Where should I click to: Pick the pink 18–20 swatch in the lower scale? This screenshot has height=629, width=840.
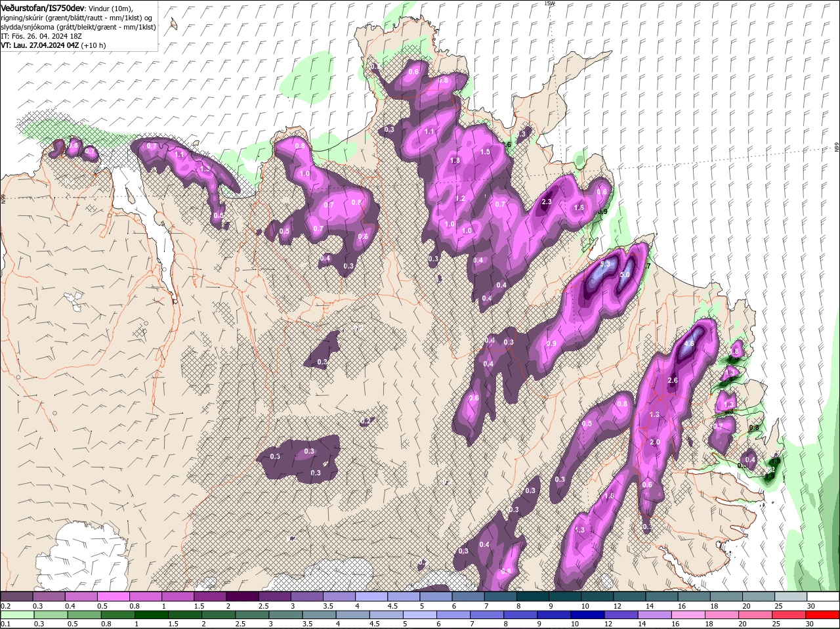[723, 615]
